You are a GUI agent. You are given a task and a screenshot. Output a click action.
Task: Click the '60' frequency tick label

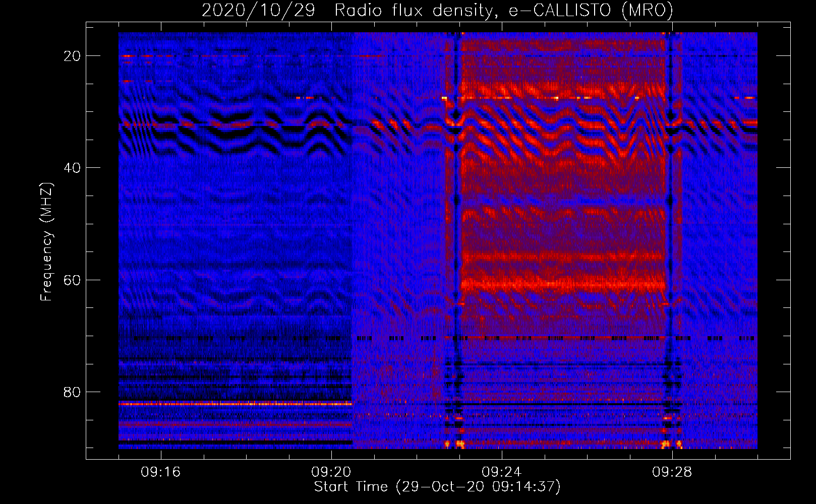tap(73, 280)
